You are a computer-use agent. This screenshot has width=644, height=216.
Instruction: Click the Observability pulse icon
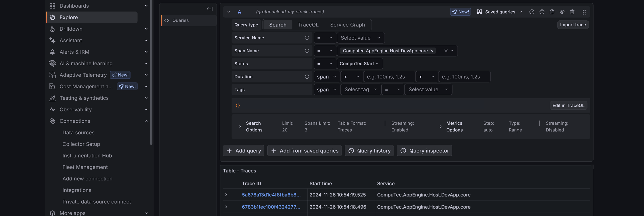pyautogui.click(x=52, y=109)
